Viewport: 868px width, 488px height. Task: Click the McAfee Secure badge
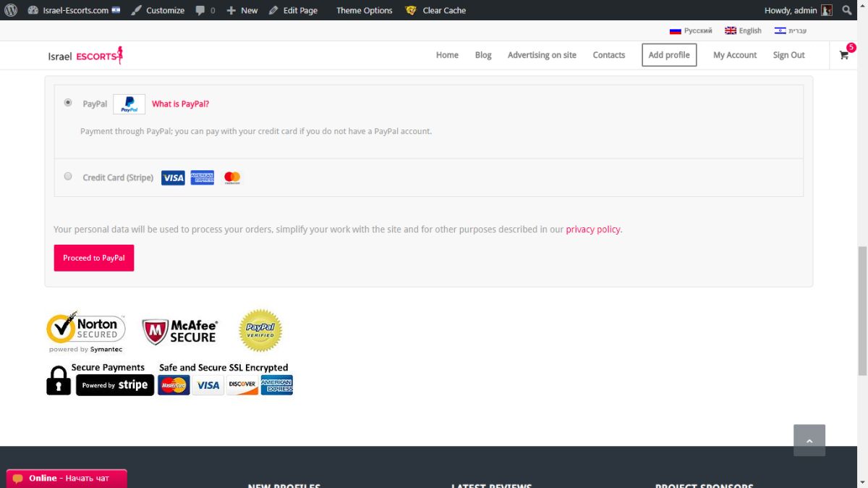point(179,332)
